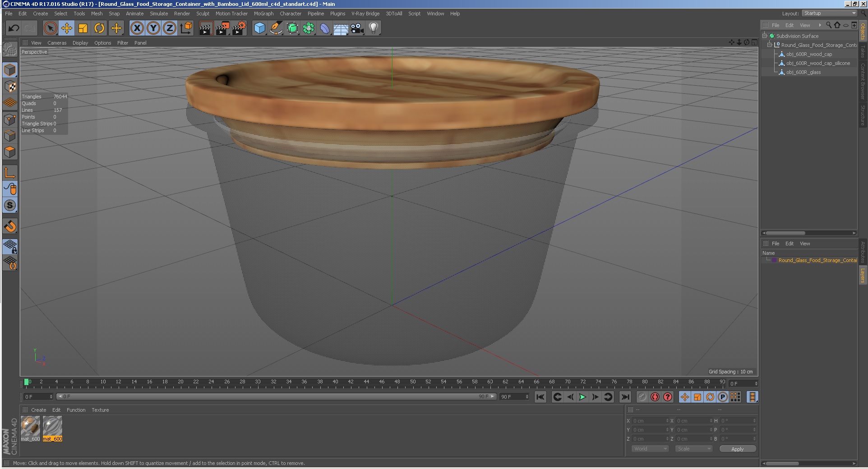Screen dimensions: 868x469
Task: Add a Cube primitive object
Action: pos(259,28)
